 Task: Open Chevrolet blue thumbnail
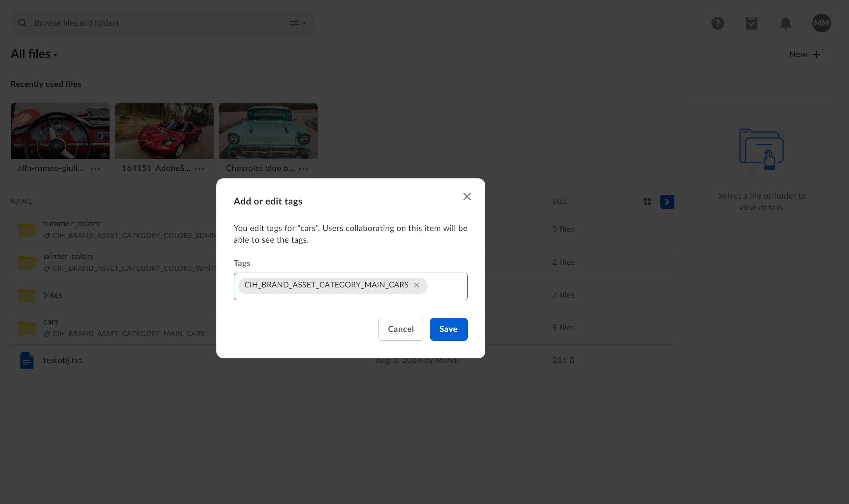tap(268, 131)
